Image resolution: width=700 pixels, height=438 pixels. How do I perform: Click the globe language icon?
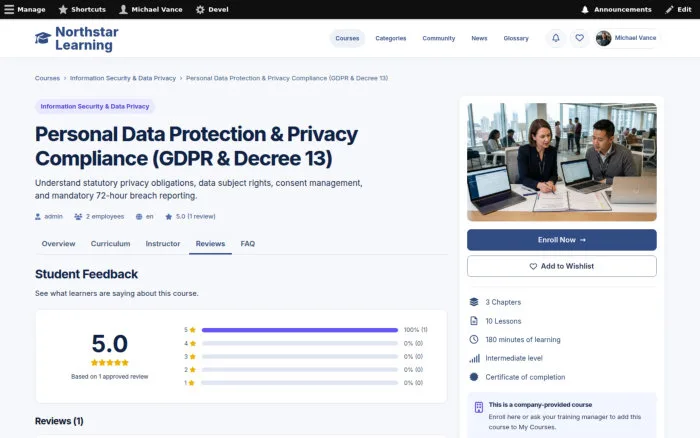pos(139,217)
